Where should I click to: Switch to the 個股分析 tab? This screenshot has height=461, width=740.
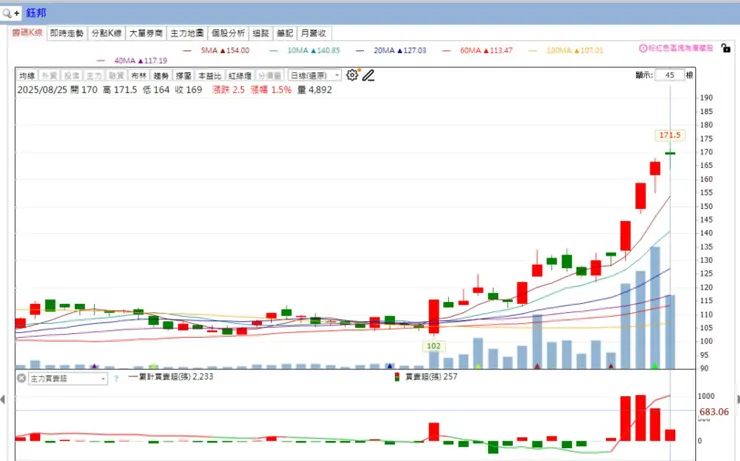228,33
